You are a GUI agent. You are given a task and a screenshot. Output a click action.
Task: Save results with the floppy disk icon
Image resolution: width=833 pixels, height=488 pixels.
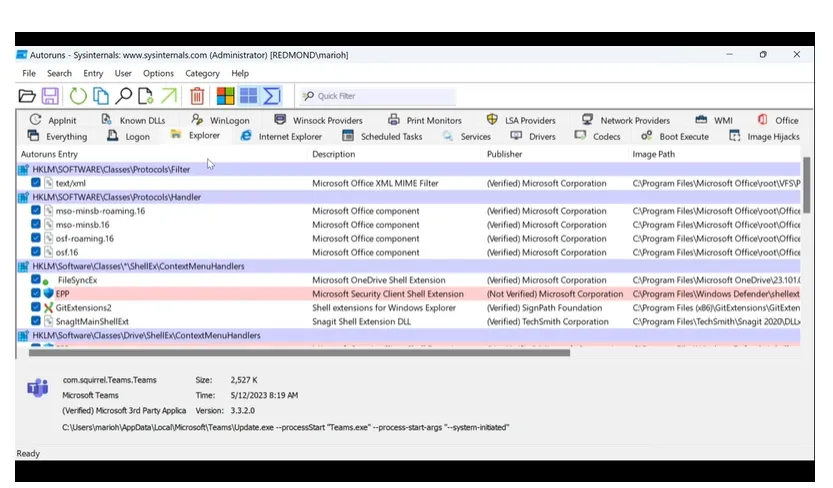click(50, 96)
